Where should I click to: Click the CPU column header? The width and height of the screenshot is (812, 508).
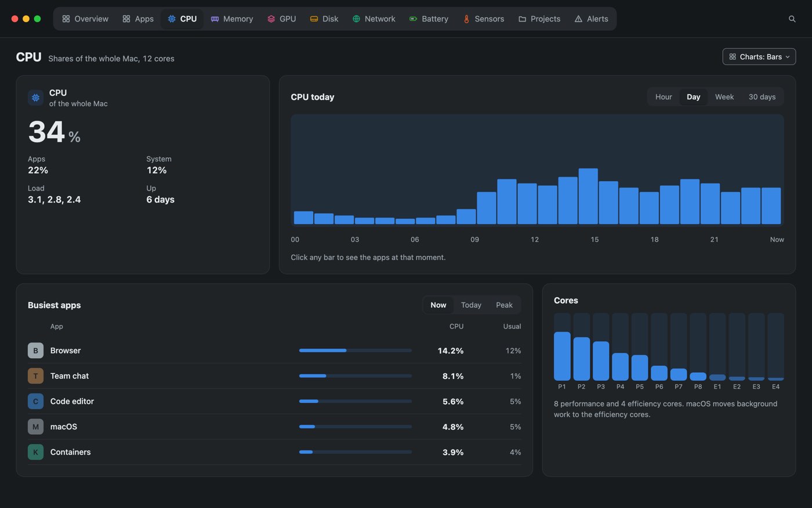click(456, 326)
